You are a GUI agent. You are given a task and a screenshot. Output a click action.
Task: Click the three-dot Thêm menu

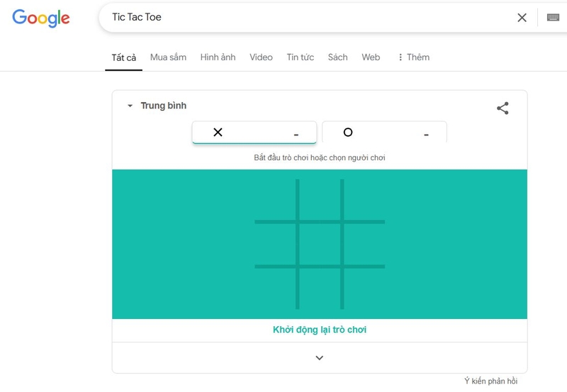(414, 57)
